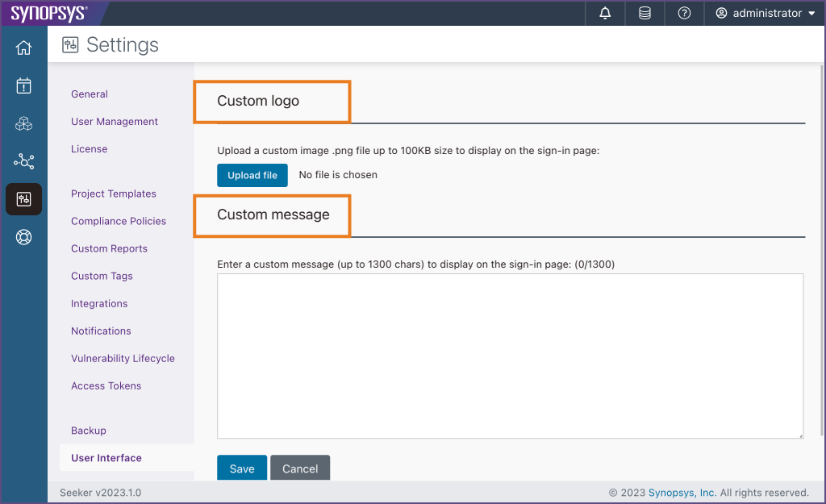Open the help question mark icon

click(x=683, y=13)
